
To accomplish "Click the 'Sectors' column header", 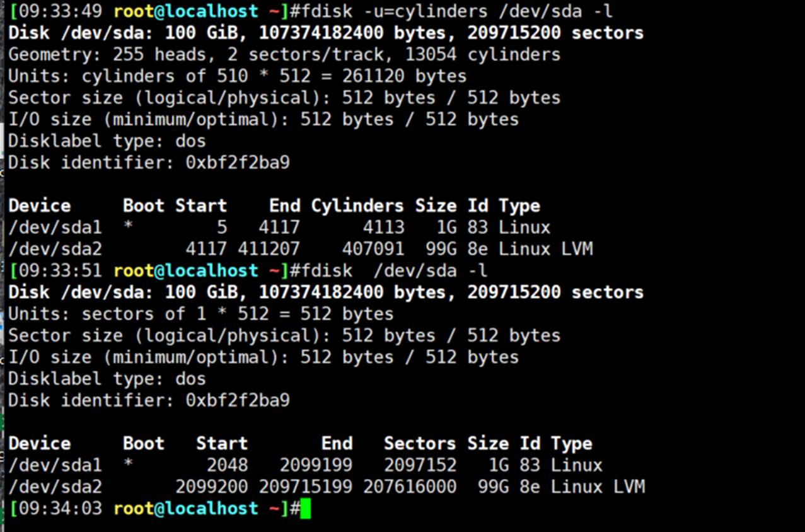I will click(420, 444).
